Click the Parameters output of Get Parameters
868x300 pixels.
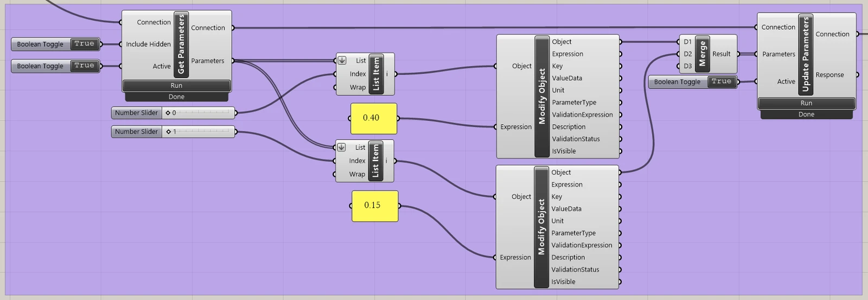pyautogui.click(x=207, y=61)
